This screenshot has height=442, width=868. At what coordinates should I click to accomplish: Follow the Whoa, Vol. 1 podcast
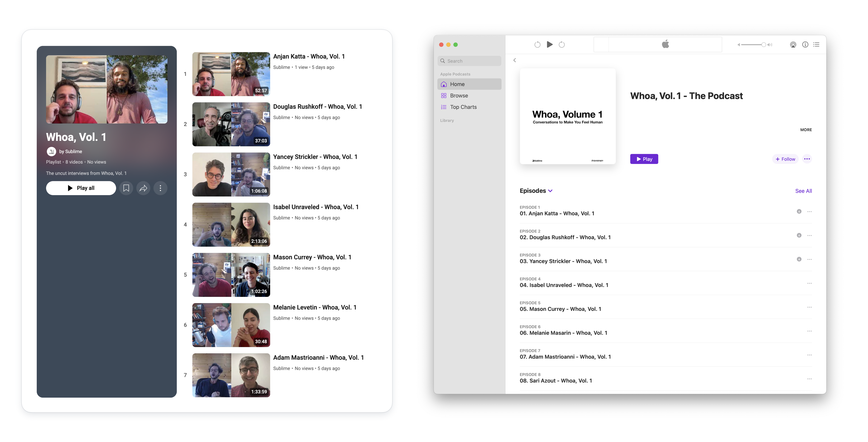coord(785,159)
